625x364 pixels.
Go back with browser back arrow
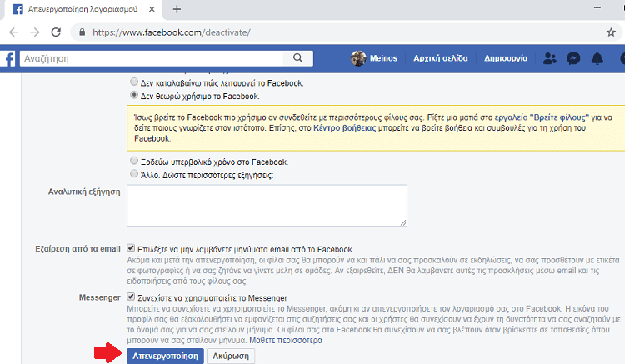[13, 32]
